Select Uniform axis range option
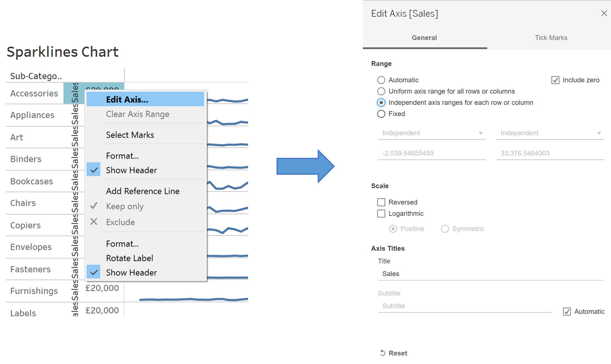Screen dimensions: 611x364 click(381, 91)
